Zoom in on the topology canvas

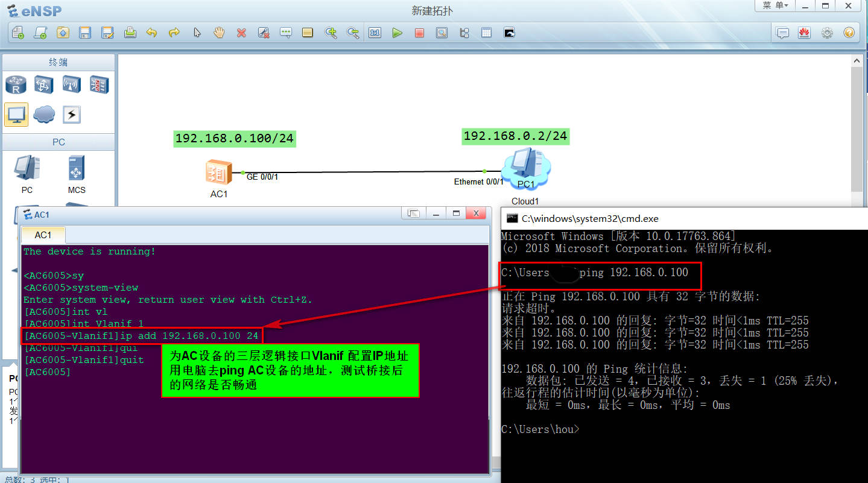(331, 33)
